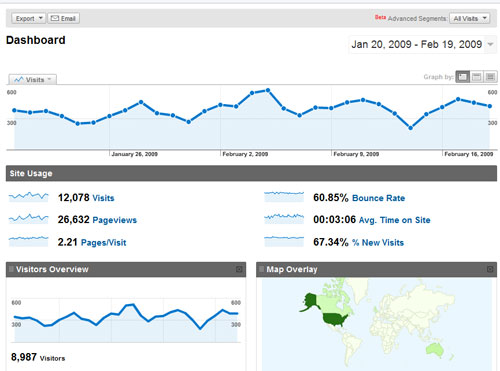The image size is (500, 371).
Task: Open the Visits graph metric tab
Action: pyautogui.click(x=33, y=80)
